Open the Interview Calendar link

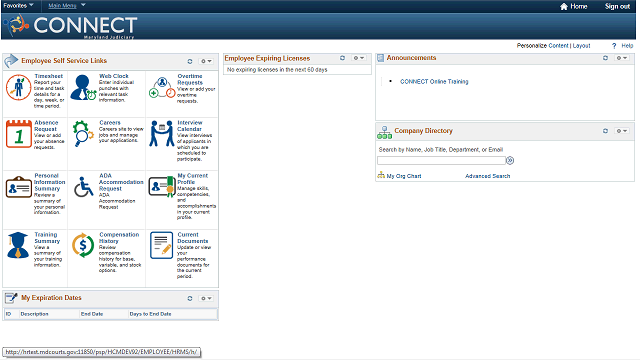[190, 126]
